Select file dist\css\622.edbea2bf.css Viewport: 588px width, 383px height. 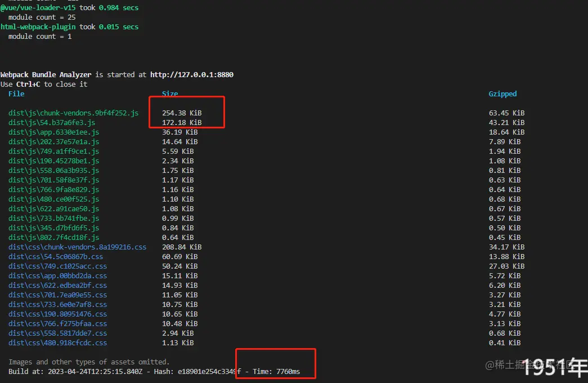point(58,286)
